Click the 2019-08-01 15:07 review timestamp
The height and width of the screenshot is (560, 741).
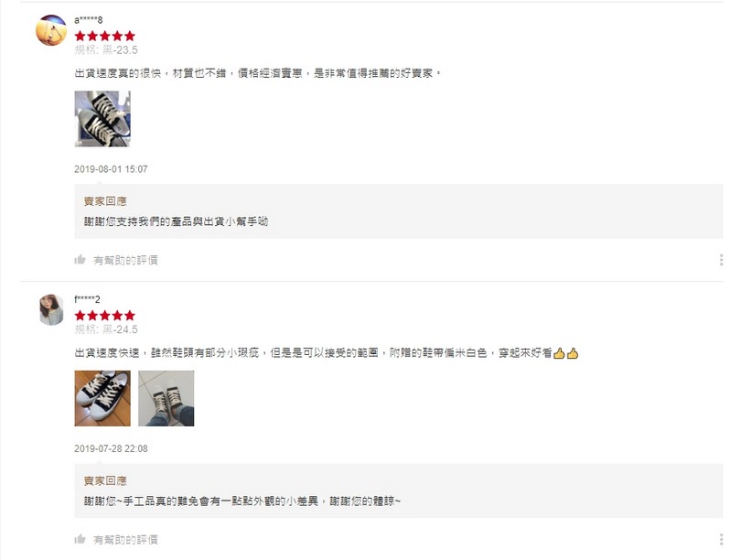[x=111, y=169]
